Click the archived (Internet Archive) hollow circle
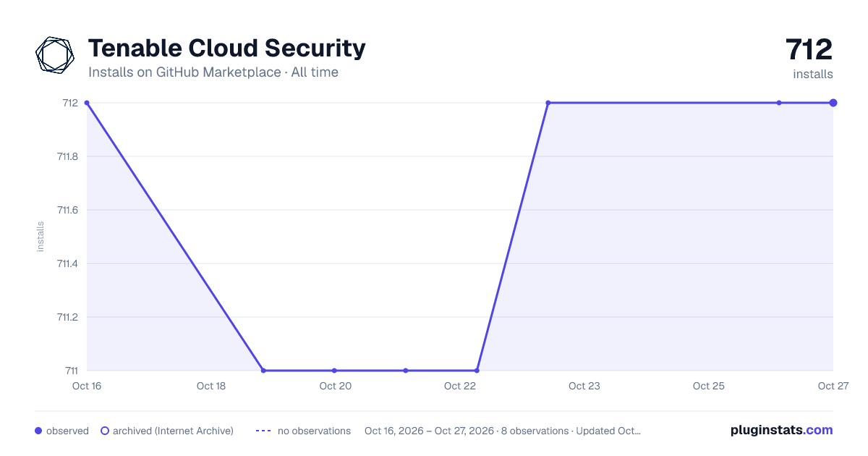The height and width of the screenshot is (456, 868). pyautogui.click(x=105, y=431)
